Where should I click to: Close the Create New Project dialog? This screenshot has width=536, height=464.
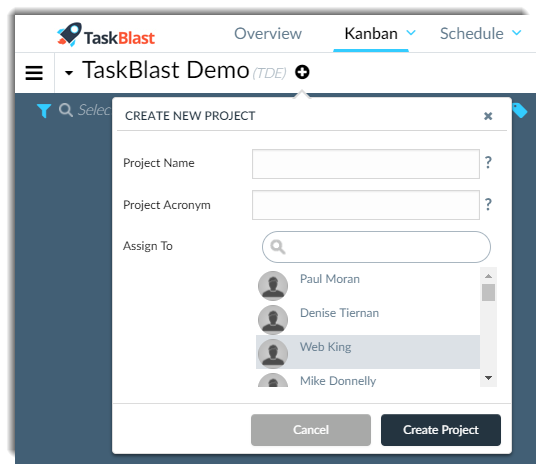click(488, 116)
